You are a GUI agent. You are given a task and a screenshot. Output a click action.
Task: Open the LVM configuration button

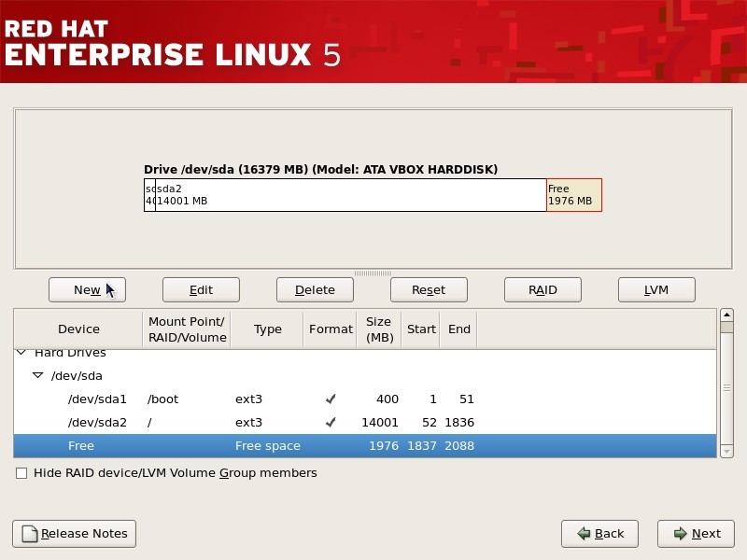[656, 290]
